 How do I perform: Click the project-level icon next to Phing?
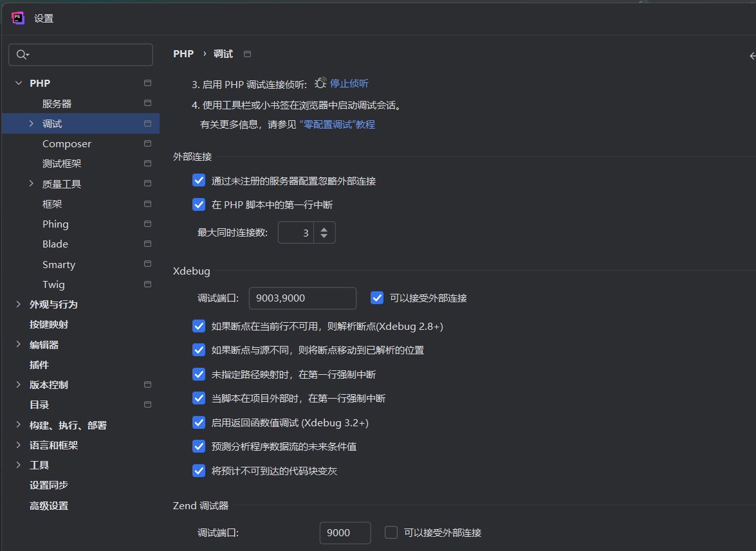147,224
